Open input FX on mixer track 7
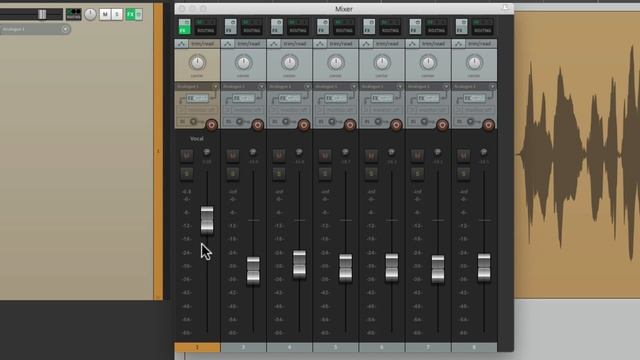Image resolution: width=640 pixels, height=360 pixels. (428, 98)
